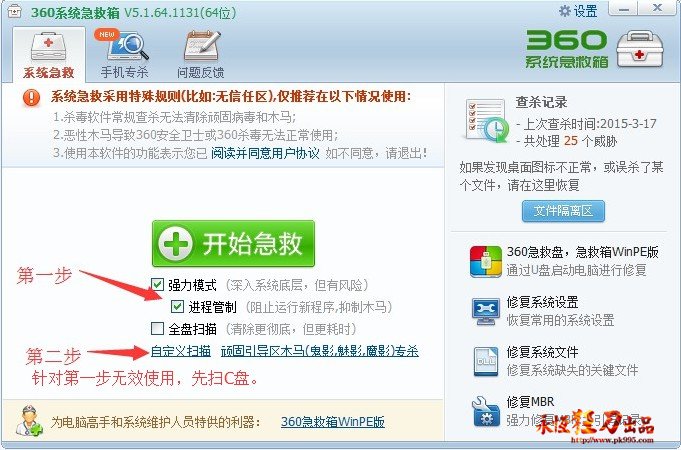Screen dimensions: 681x450
Task: Open the 系统急救 first-aid kit tab
Action: pyautogui.click(x=49, y=54)
